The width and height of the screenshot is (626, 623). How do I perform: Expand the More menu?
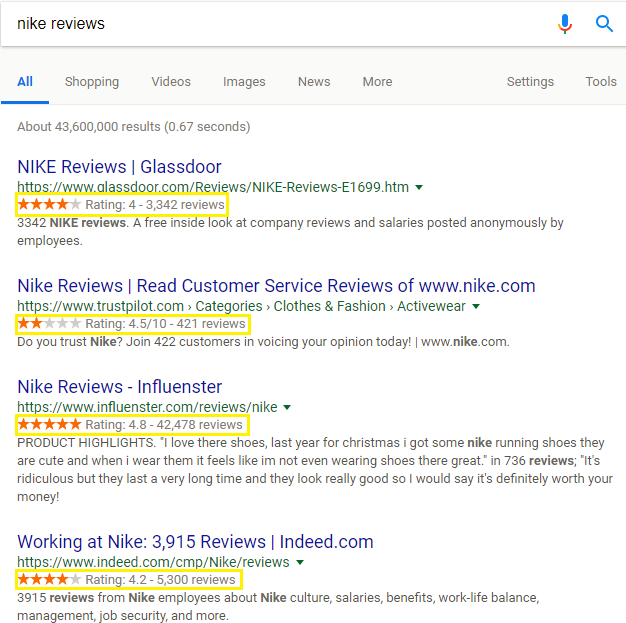[377, 82]
